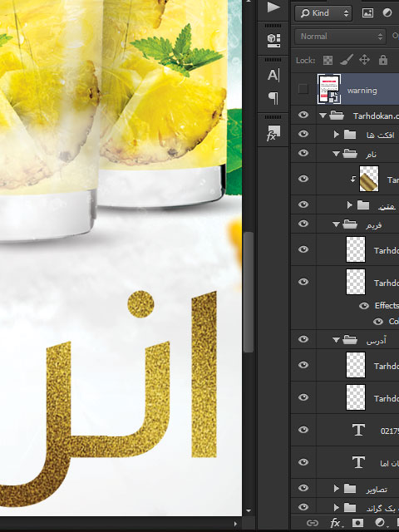The height and width of the screenshot is (532, 399).
Task: Hide the 02175 text layer
Action: 303,430
